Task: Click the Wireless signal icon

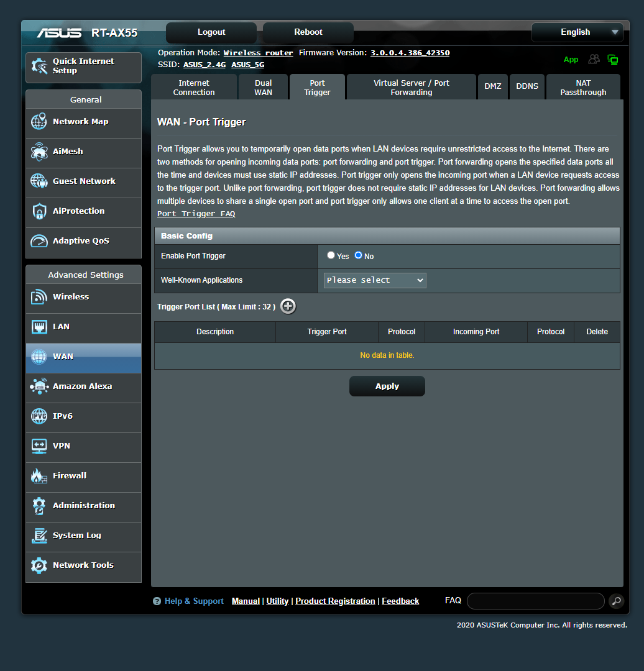Action: click(39, 296)
